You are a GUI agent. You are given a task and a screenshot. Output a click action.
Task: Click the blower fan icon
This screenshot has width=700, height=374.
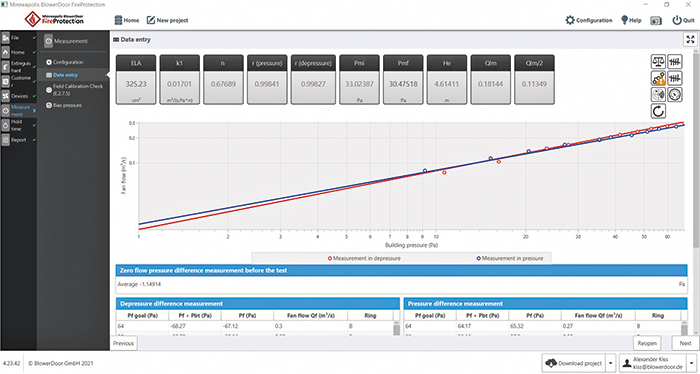[658, 95]
